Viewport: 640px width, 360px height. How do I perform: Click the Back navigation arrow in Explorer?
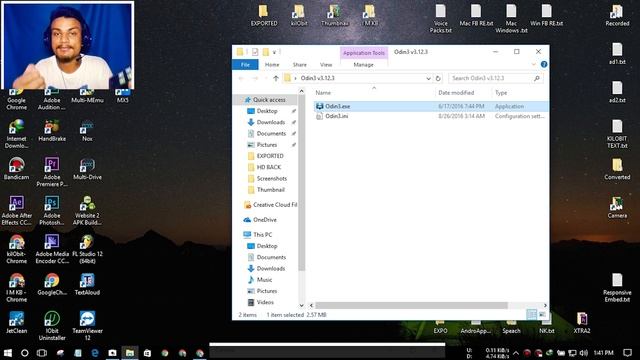(x=241, y=78)
